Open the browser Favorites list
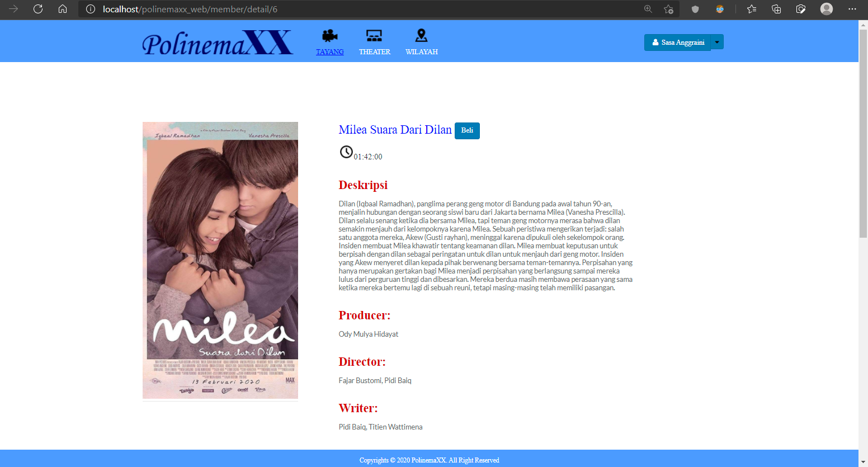Viewport: 868px width, 467px height. click(x=752, y=9)
